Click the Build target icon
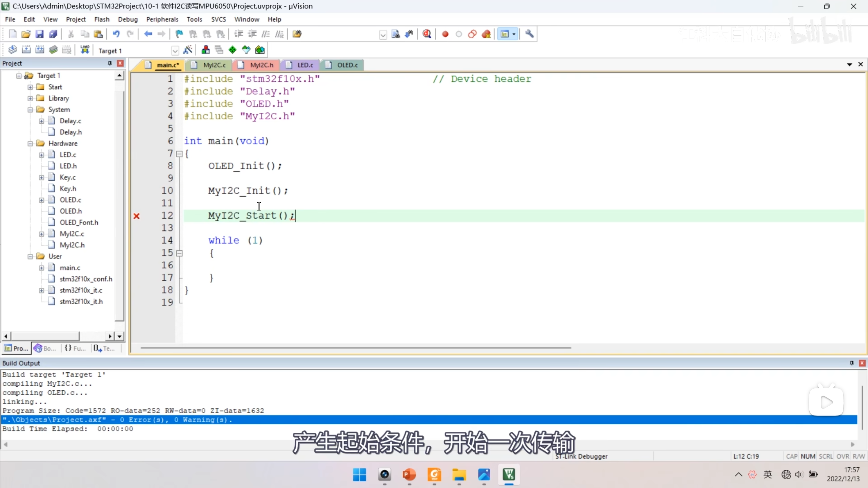This screenshot has width=868, height=488. tap(26, 50)
